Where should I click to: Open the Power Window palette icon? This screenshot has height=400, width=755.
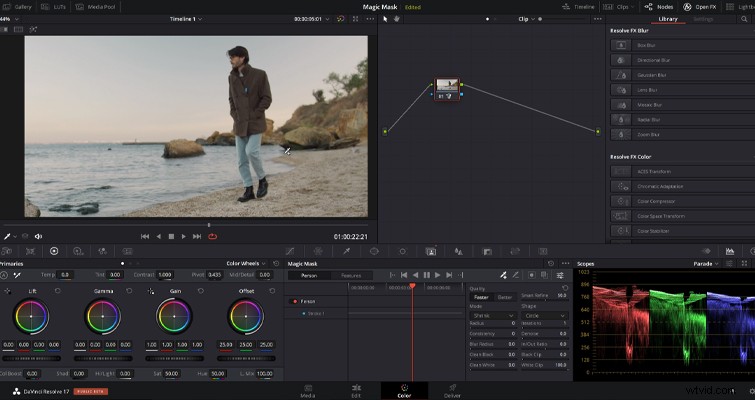click(374, 251)
